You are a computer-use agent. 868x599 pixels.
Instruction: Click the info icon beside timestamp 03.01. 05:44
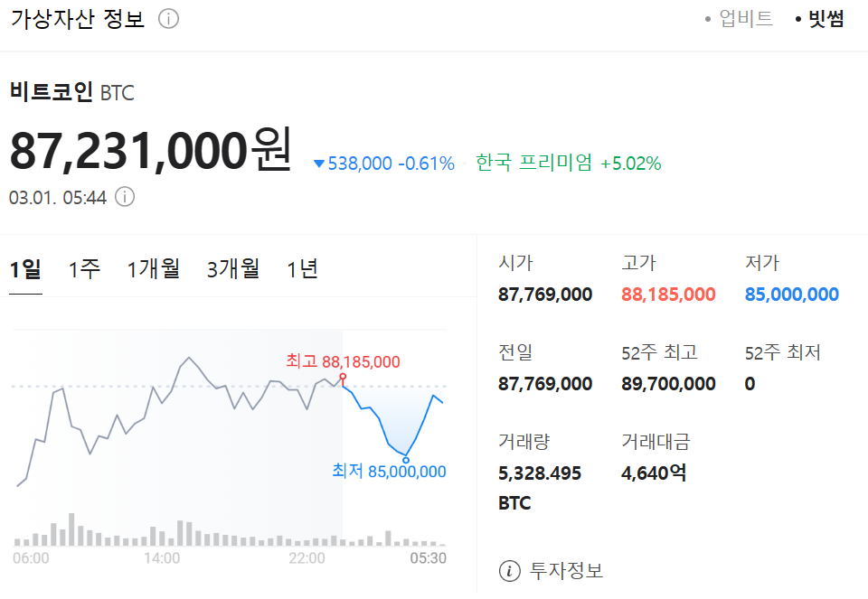[x=124, y=197]
